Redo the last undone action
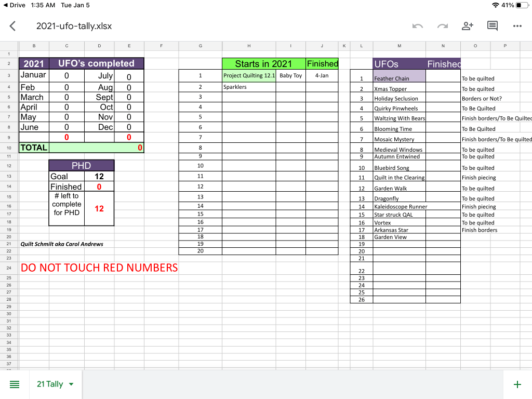The image size is (532, 399). tap(442, 26)
